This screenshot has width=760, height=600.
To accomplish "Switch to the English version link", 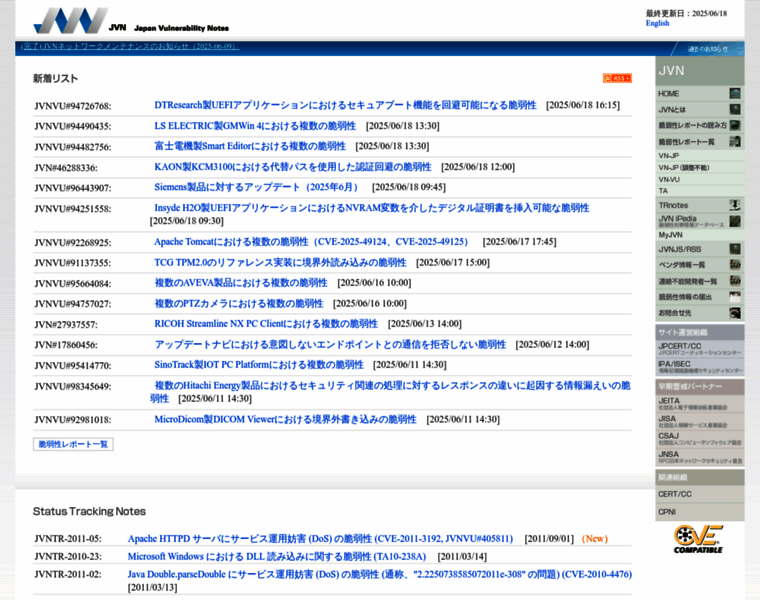I will coord(657,23).
